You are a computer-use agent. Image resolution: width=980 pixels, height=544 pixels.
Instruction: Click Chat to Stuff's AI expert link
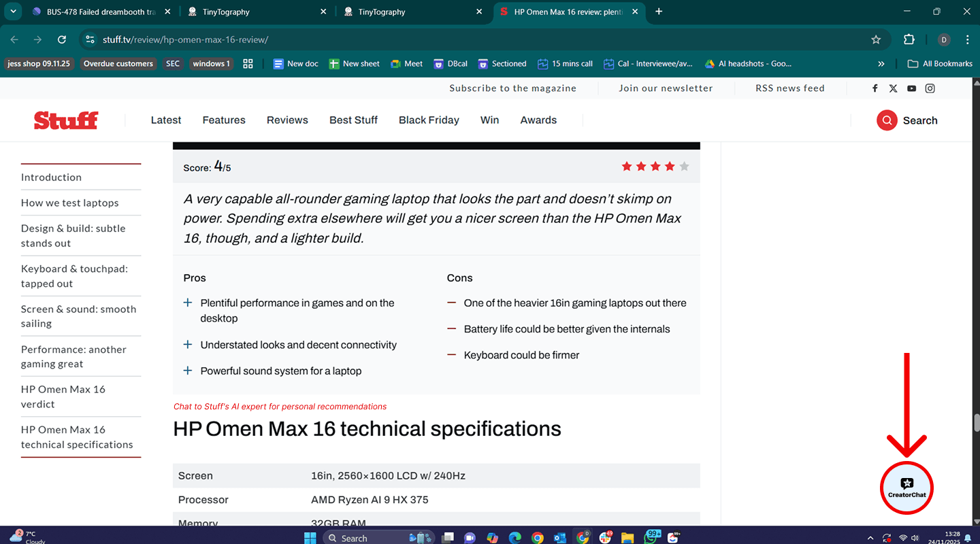[x=280, y=407]
